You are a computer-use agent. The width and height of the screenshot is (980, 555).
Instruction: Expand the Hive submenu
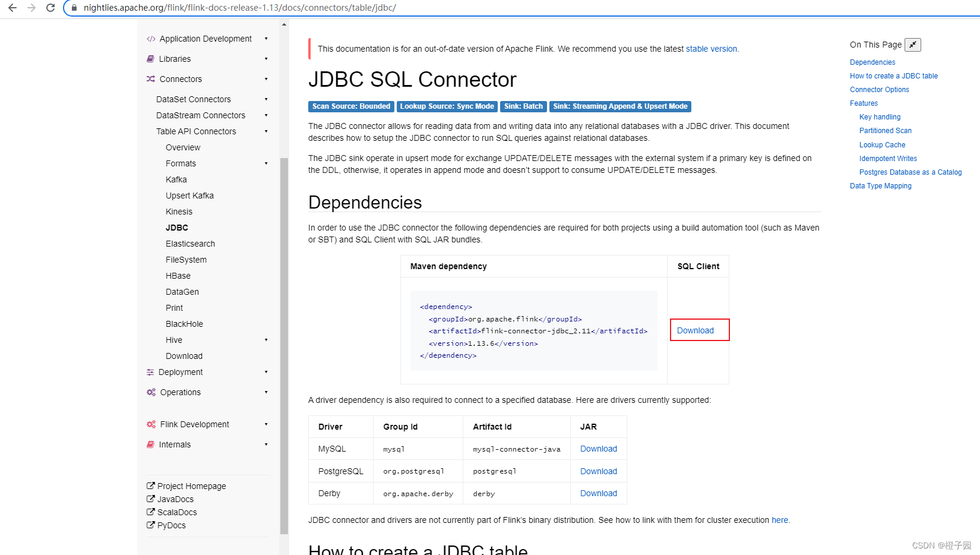pyautogui.click(x=267, y=340)
